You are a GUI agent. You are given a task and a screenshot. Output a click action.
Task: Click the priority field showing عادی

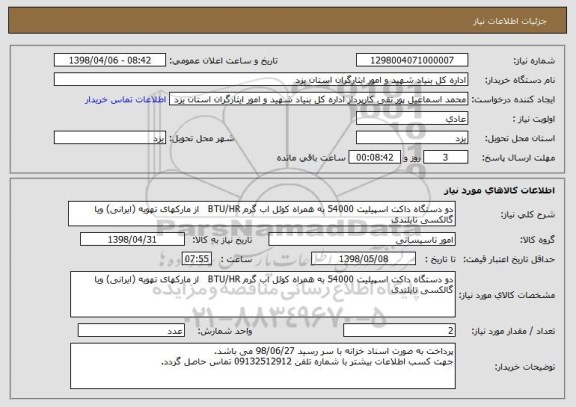coord(412,119)
